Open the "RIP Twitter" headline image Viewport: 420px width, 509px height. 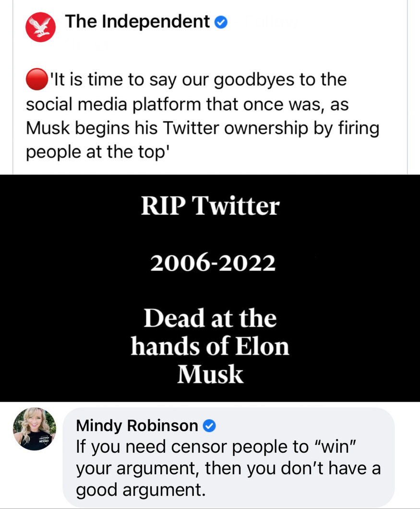pyautogui.click(x=210, y=206)
